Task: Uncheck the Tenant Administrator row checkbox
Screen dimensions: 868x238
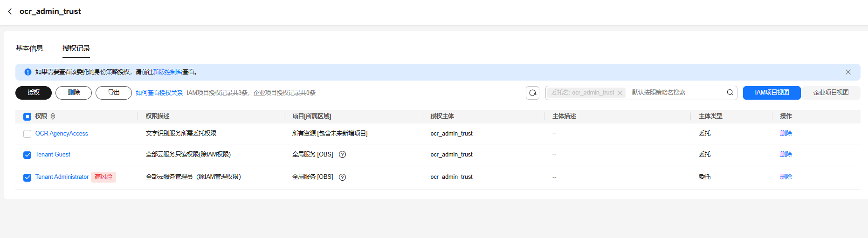Action: click(x=28, y=177)
